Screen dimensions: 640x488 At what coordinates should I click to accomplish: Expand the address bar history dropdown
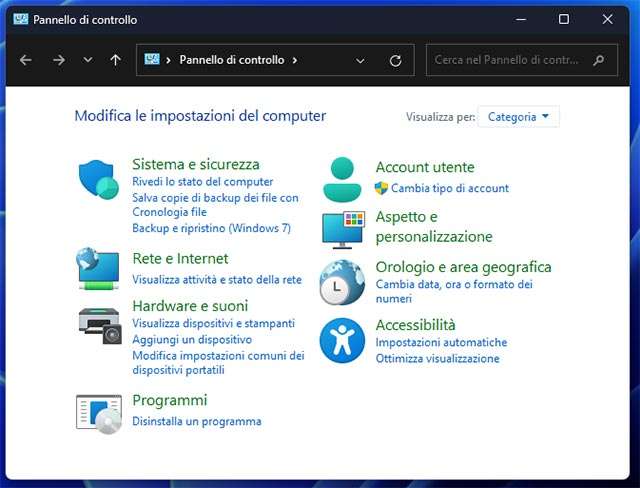pos(360,60)
